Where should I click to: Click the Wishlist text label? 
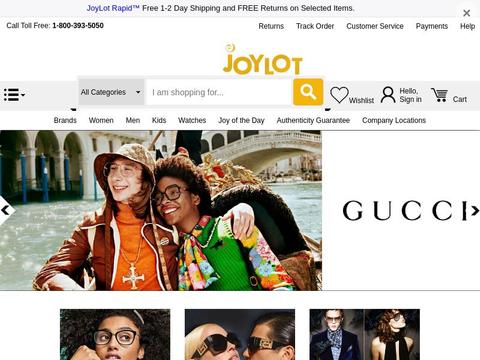(x=361, y=100)
